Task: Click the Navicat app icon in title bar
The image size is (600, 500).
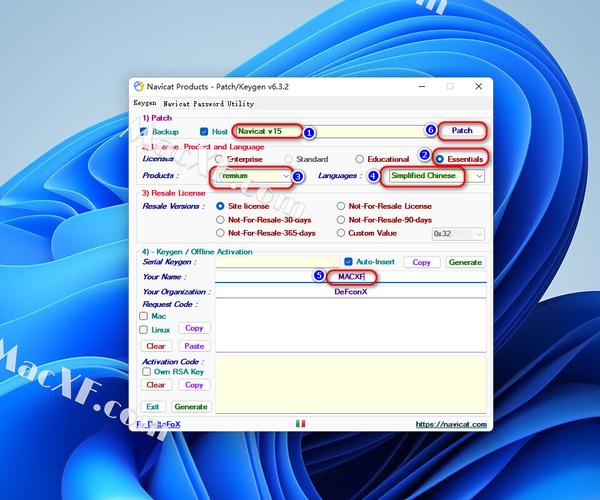Action: 139,86
